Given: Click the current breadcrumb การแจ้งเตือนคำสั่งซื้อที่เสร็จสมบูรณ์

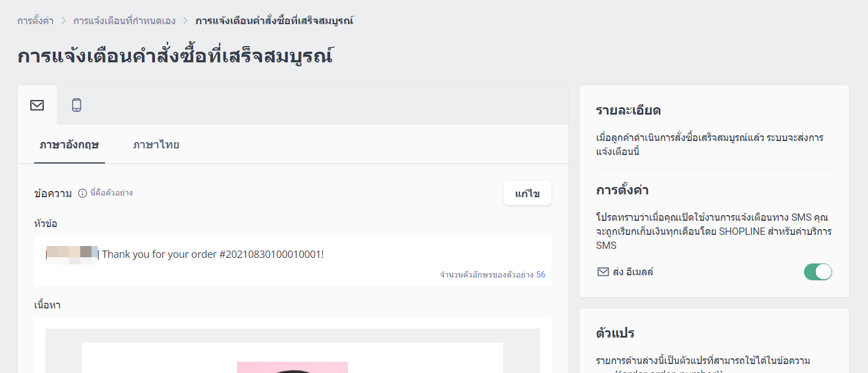Looking at the screenshot, I should [x=274, y=21].
